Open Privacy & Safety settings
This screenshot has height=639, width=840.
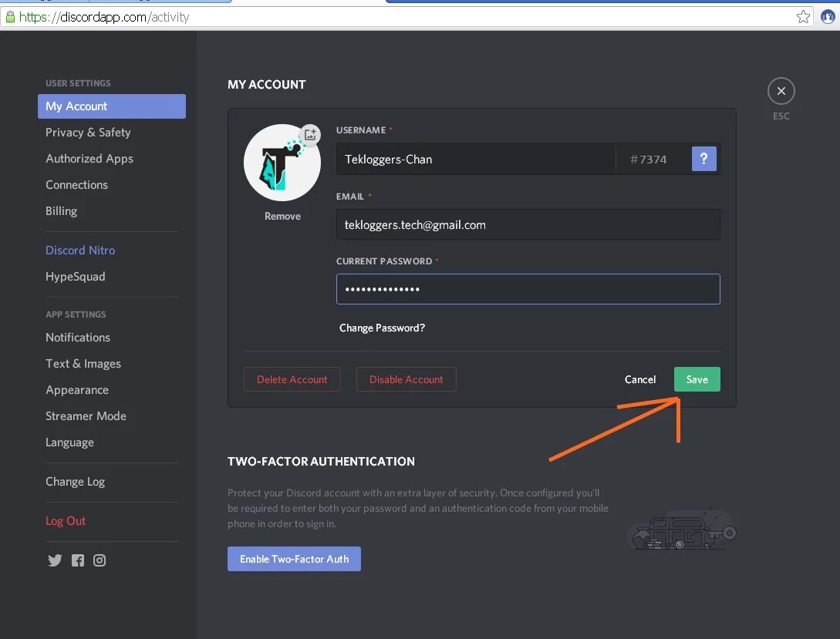[x=88, y=132]
